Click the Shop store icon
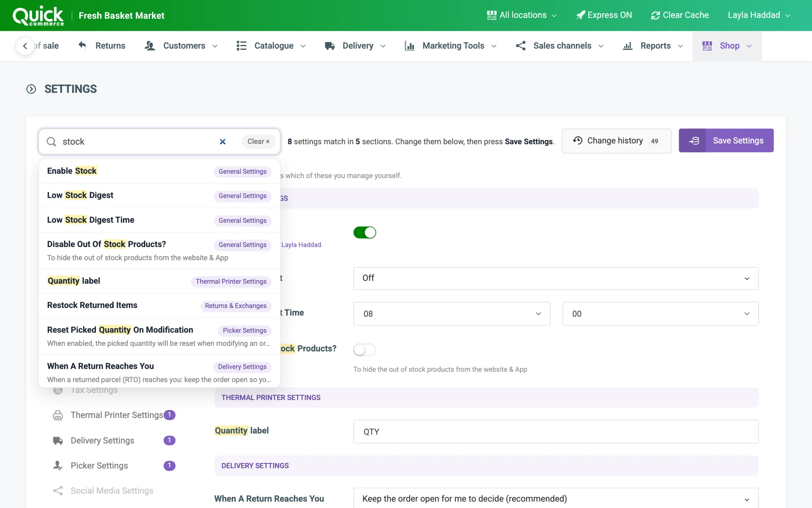Viewport: 812px width, 508px height. (x=707, y=46)
